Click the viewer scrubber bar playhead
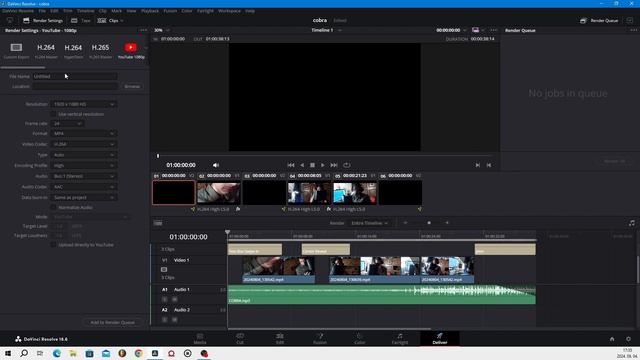Screen dimensions: 640x360 158,156
